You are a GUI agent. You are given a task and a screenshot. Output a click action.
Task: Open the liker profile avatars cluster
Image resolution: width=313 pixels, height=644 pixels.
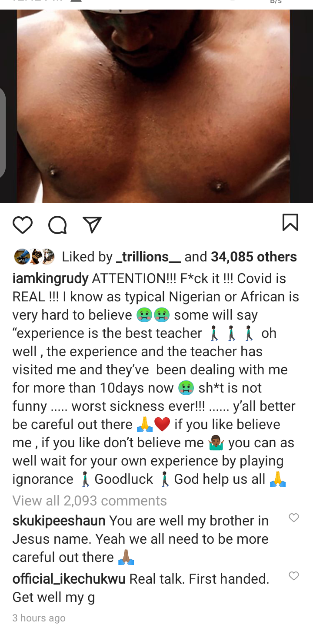pyautogui.click(x=34, y=257)
